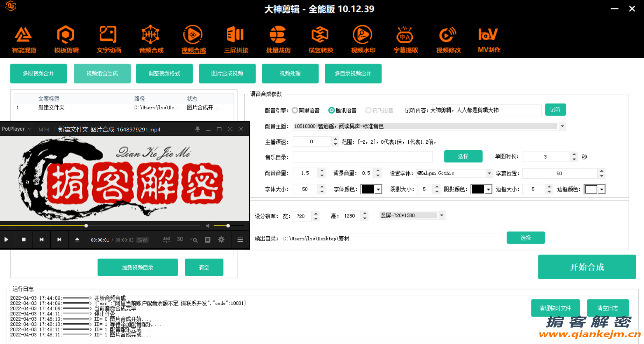Open the 字体颜色 color dropdown
The image size is (644, 344).
coord(378,189)
